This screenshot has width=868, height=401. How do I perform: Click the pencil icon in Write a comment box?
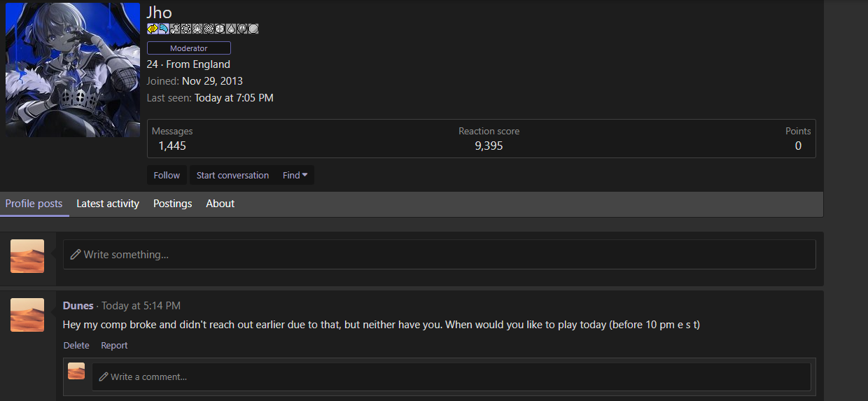click(104, 377)
